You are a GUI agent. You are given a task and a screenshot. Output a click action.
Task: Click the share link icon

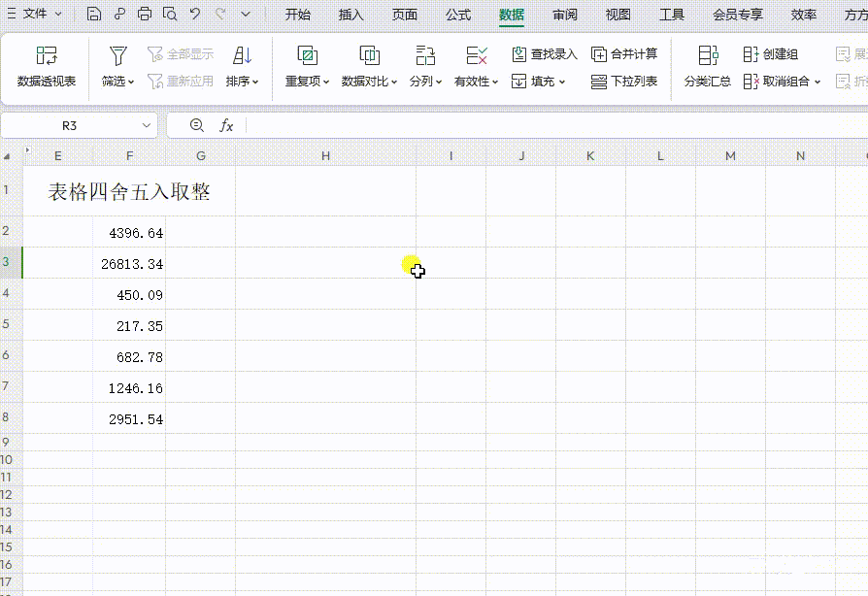click(x=119, y=14)
